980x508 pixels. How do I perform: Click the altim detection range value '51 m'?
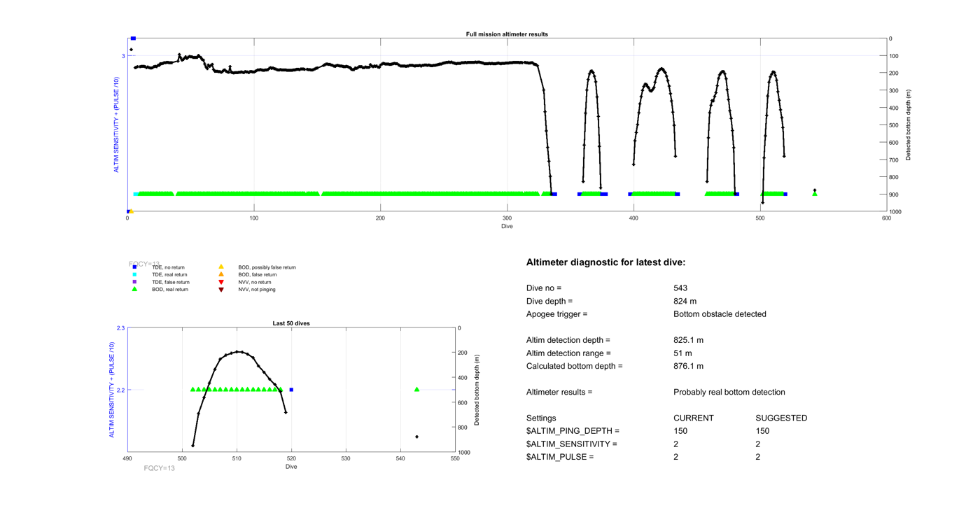(x=682, y=353)
